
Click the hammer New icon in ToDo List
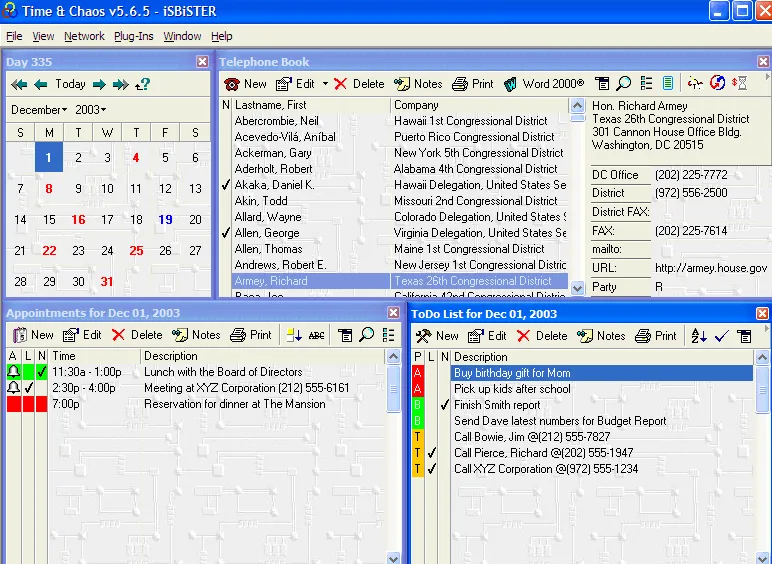[x=423, y=336]
